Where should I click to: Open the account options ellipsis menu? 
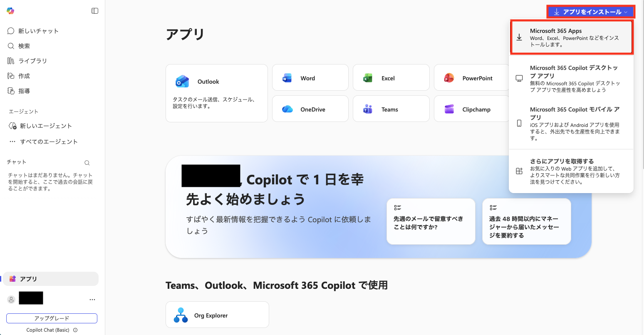pyautogui.click(x=92, y=299)
